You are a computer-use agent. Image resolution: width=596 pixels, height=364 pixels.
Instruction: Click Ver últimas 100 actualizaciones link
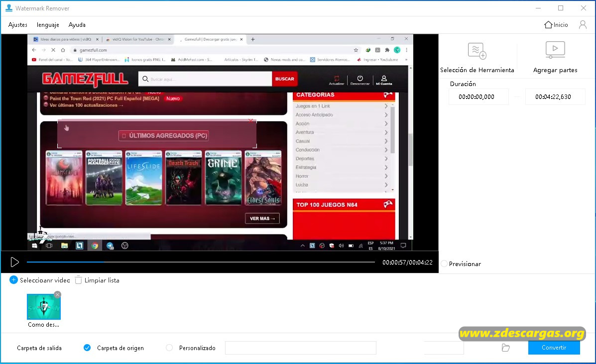[86, 105]
